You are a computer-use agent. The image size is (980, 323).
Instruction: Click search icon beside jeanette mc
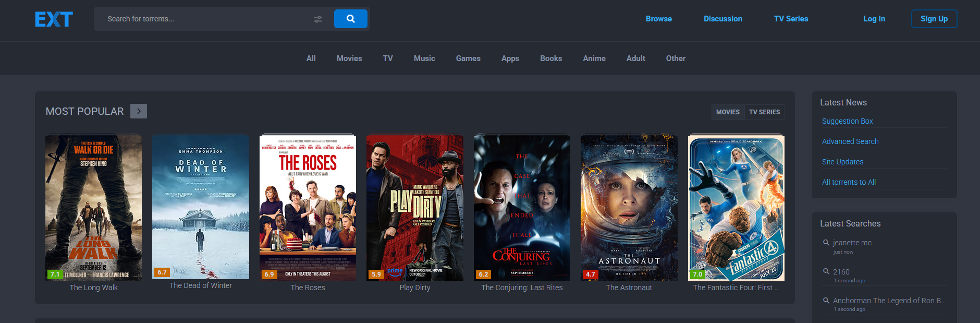pos(826,243)
